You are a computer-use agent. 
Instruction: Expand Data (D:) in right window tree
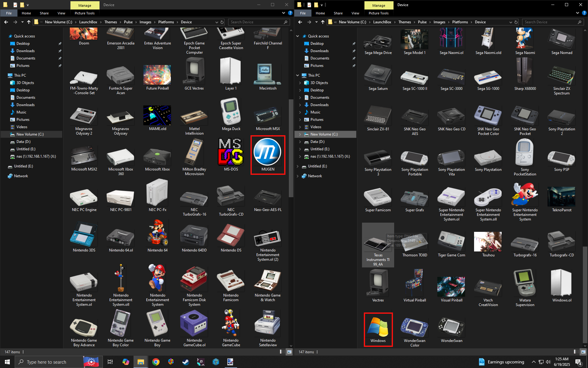pos(300,142)
